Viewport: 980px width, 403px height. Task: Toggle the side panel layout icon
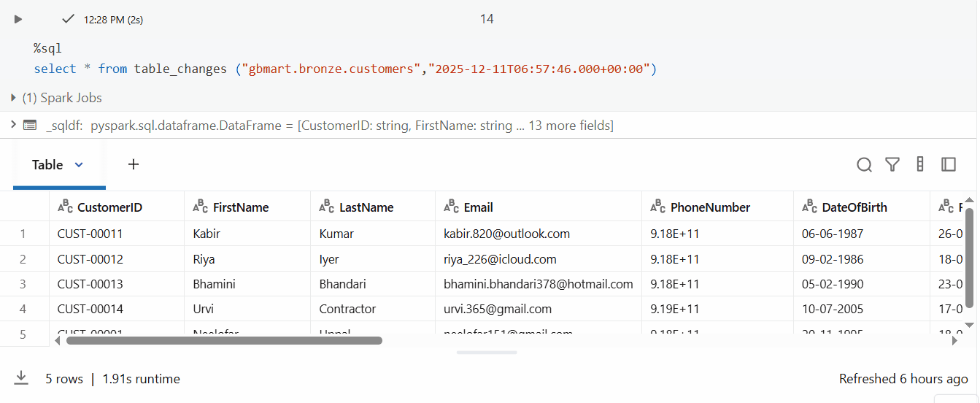click(x=949, y=165)
